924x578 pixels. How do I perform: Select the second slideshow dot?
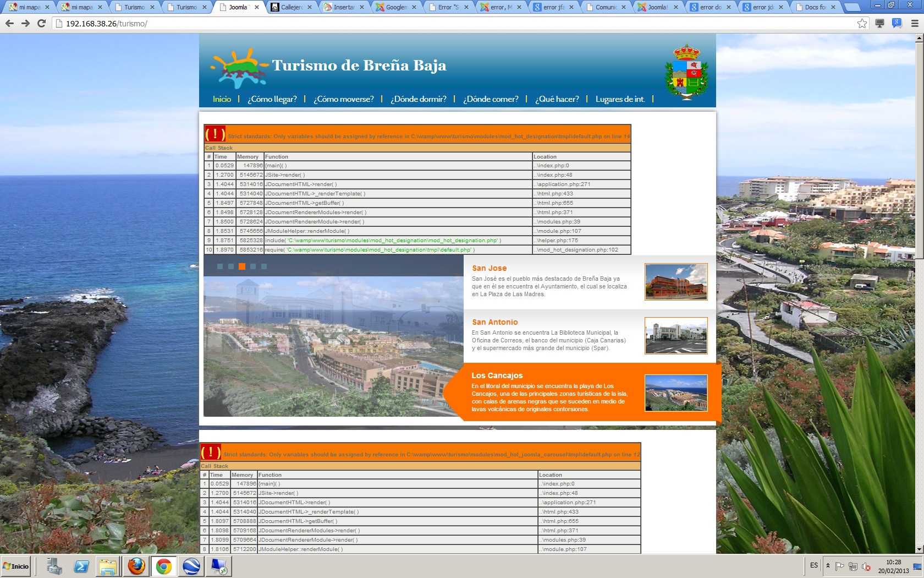(x=231, y=266)
